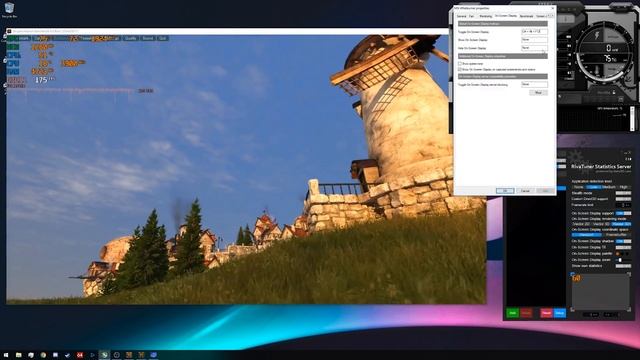
Task: Click the Toggle On-Screen Display hotkey field
Action: point(534,31)
